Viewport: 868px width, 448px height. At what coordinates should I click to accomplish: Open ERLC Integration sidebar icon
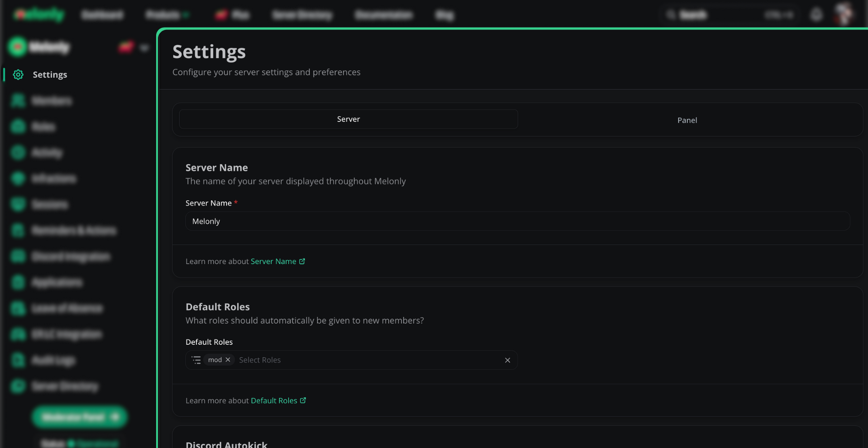click(18, 334)
